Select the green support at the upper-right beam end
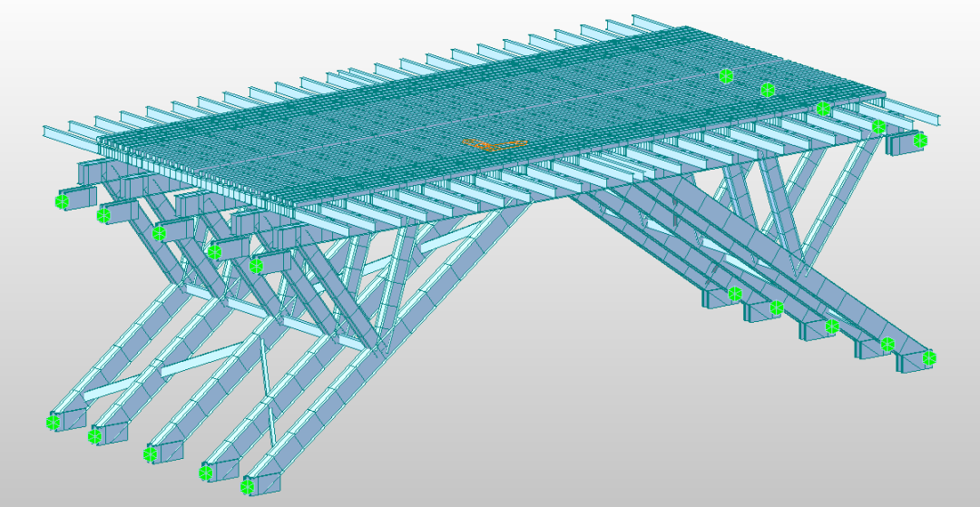Image resolution: width=980 pixels, height=507 pixels. 921,141
